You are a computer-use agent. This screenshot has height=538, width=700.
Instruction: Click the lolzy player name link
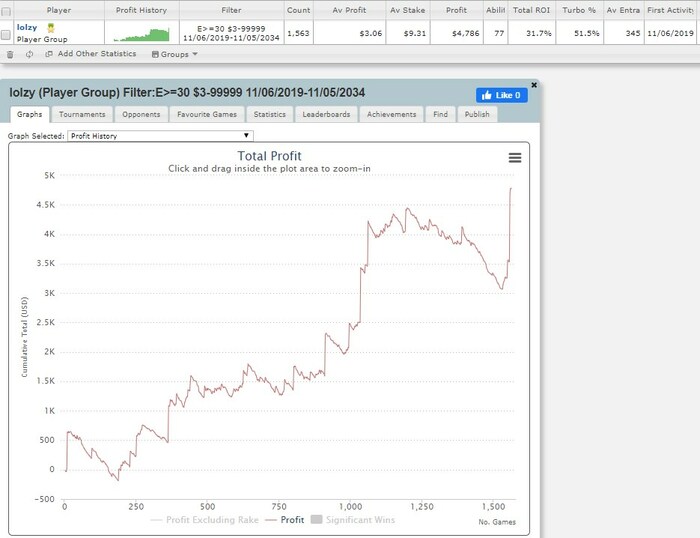click(27, 27)
